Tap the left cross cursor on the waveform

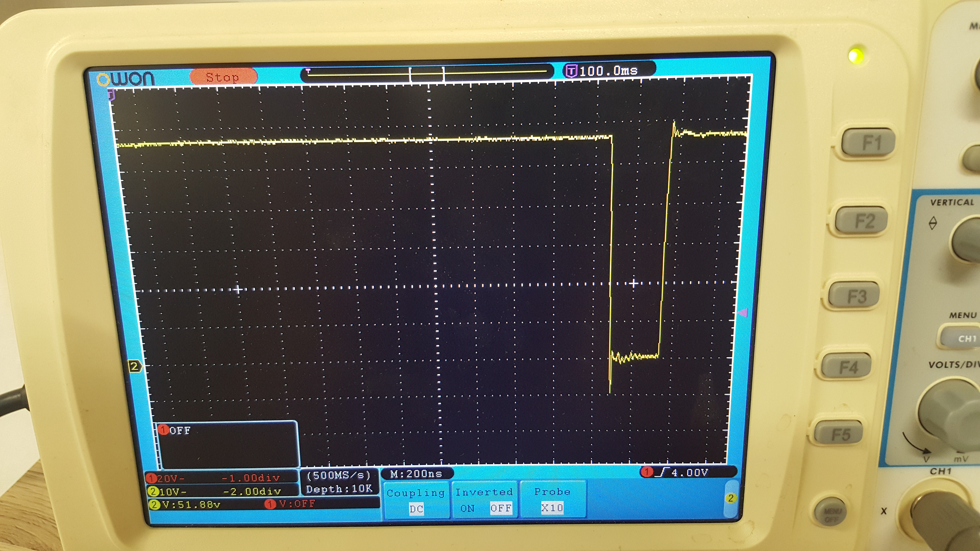pyautogui.click(x=238, y=289)
